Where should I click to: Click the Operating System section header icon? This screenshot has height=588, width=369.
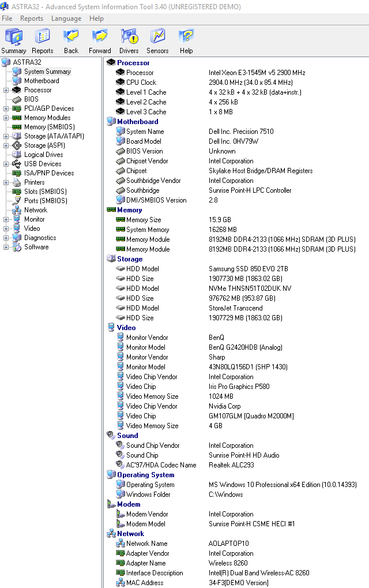(111, 474)
